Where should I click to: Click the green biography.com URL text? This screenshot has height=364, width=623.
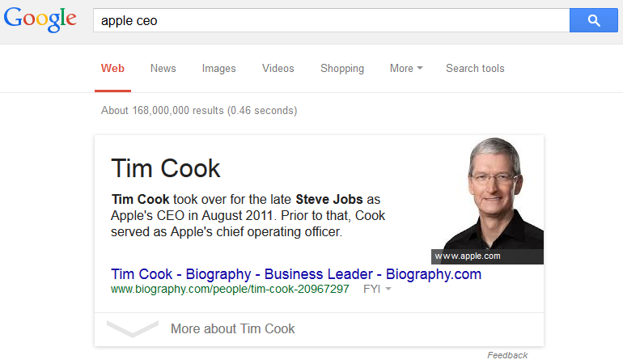click(x=230, y=289)
